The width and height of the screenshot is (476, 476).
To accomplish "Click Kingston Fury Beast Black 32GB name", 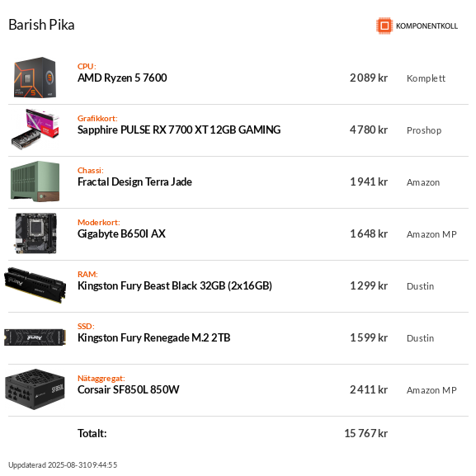I will tap(175, 286).
